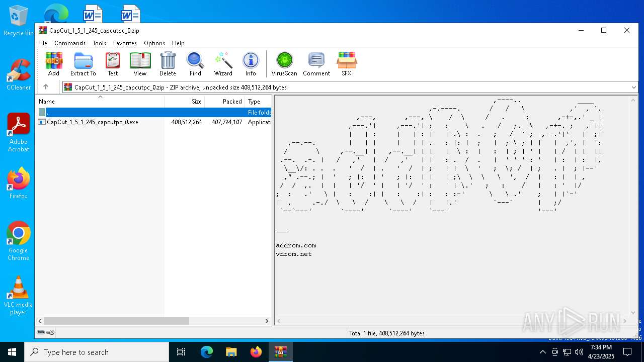Screen dimensions: 644x362
Task: Click the Delete toolbar icon
Action: tap(168, 64)
